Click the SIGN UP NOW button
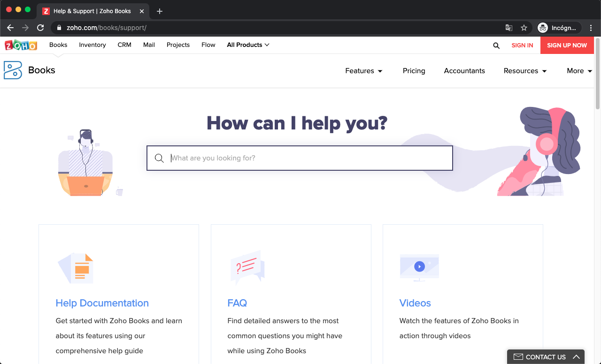 [x=567, y=45]
